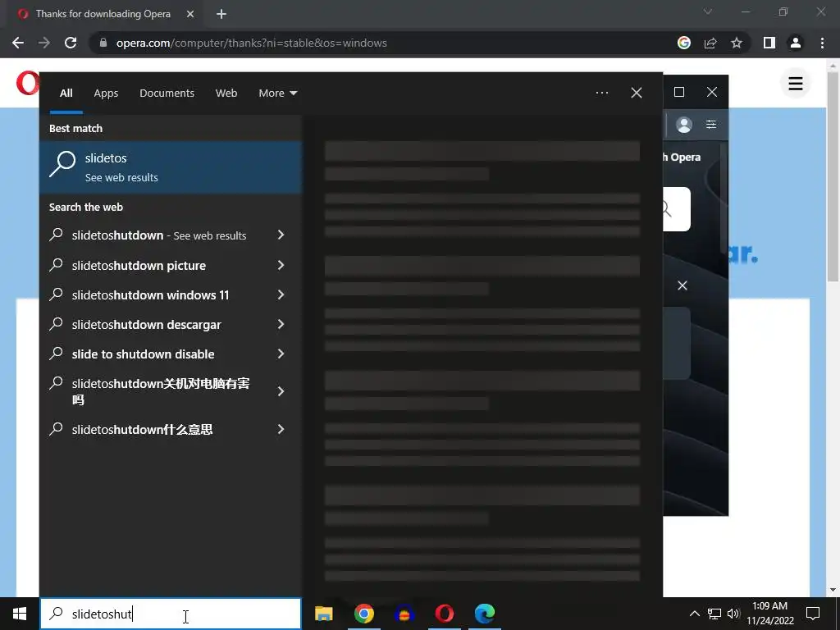Switch to the All search tab
Viewport: 840px width, 630px height.
pyautogui.click(x=66, y=94)
